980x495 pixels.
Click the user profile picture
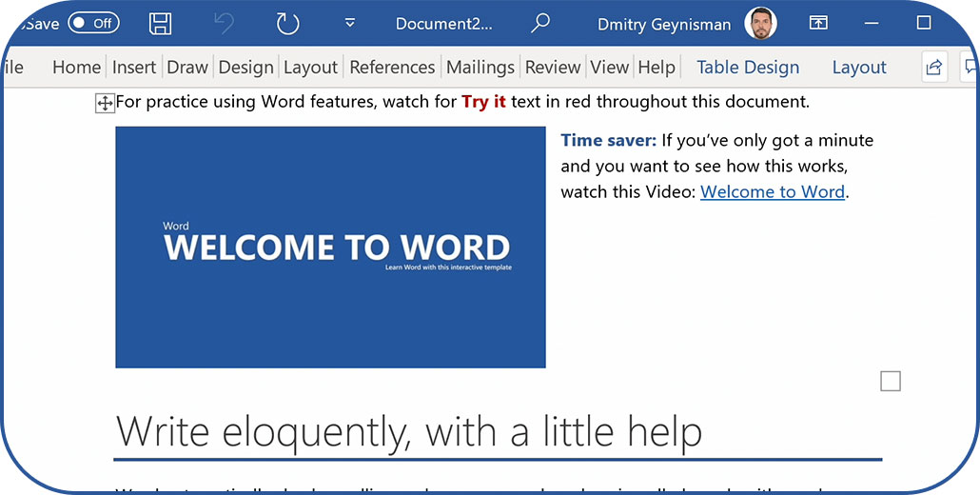click(760, 24)
